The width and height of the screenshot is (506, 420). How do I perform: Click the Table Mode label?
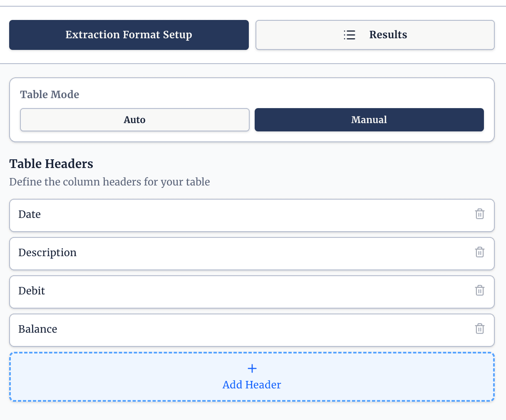click(50, 94)
